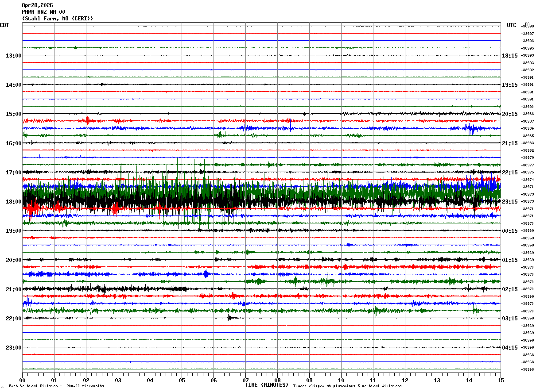The height and width of the screenshot is (392, 536).
Task: Select minute 07 on the time axis
Action: click(245, 380)
